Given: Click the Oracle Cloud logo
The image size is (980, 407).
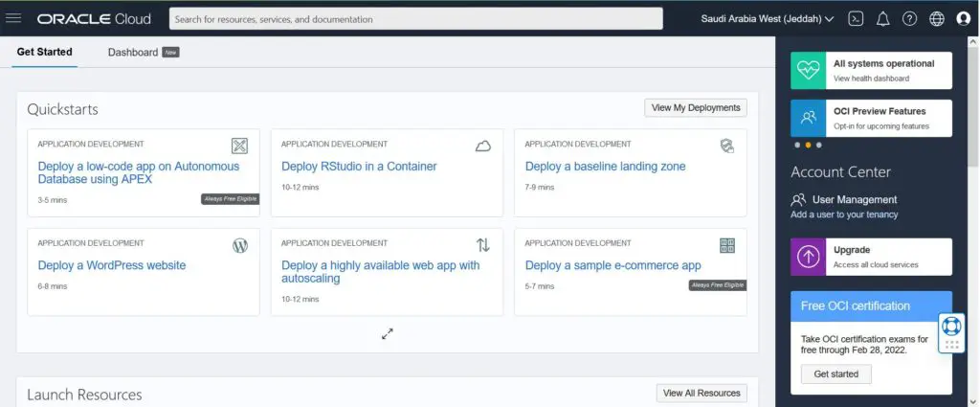Looking at the screenshot, I should (94, 19).
